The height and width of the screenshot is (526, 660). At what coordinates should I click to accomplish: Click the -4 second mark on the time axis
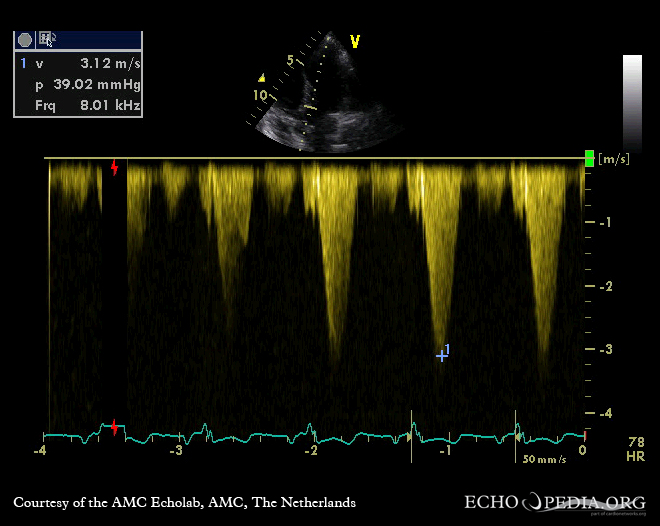tap(40, 451)
